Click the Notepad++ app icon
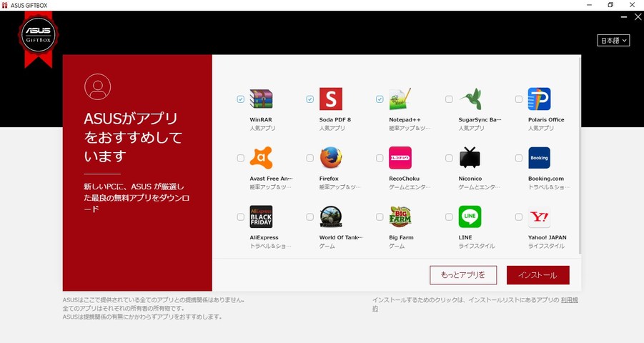 pos(400,99)
